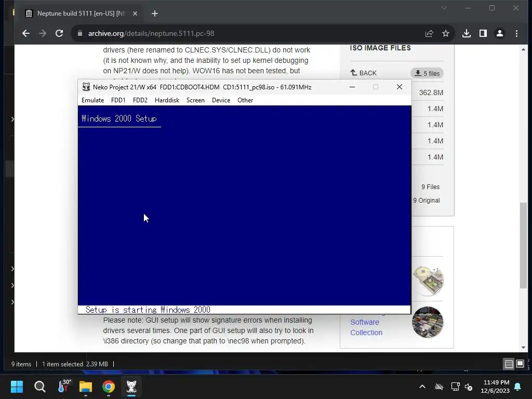Switch to Chrome on taskbar
The image size is (532, 399).
(x=109, y=387)
